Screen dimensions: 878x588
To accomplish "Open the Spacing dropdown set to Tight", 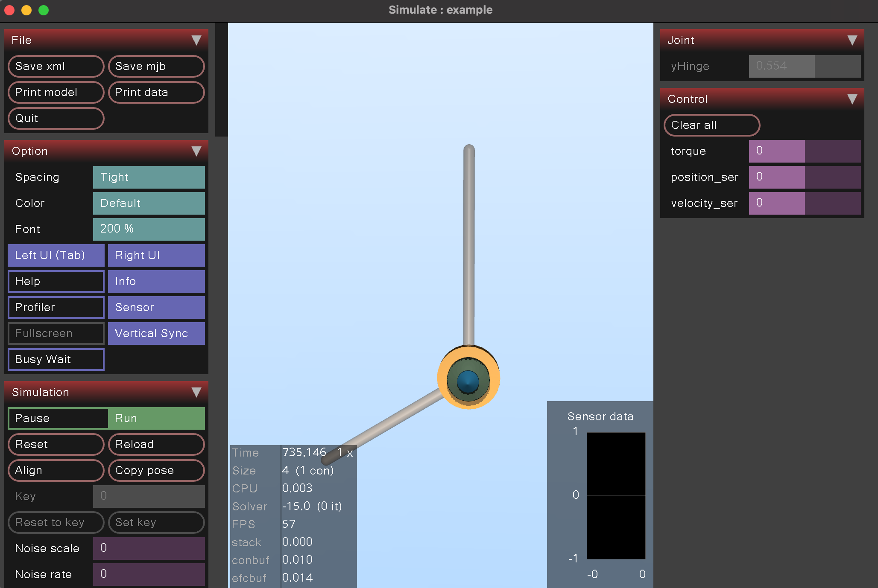I will [x=149, y=177].
